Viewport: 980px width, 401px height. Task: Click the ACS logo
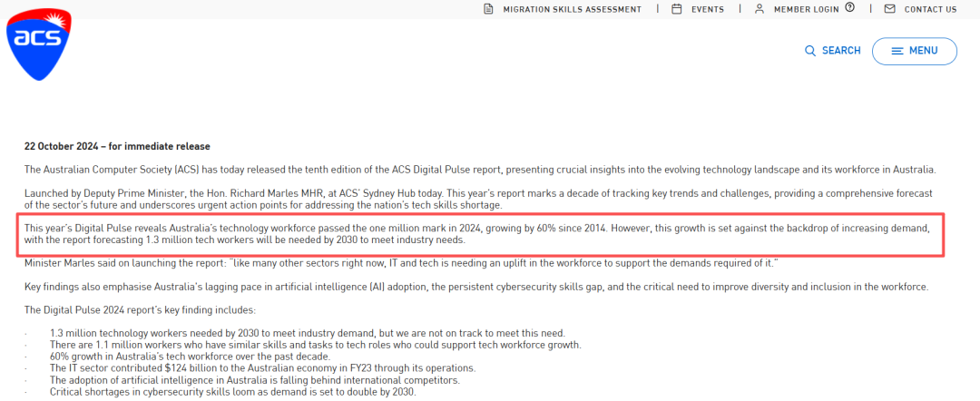[x=38, y=45]
